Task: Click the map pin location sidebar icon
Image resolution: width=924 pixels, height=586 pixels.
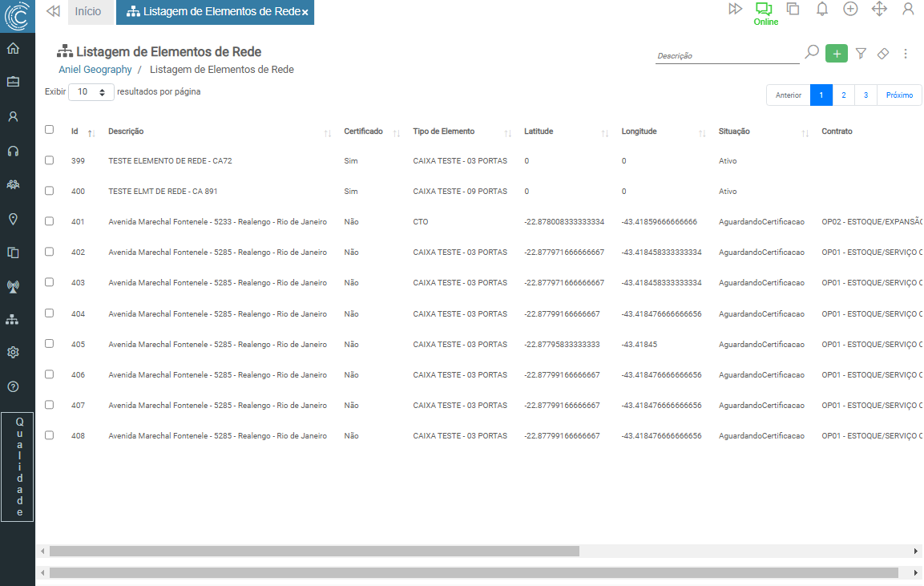Action: coord(13,219)
